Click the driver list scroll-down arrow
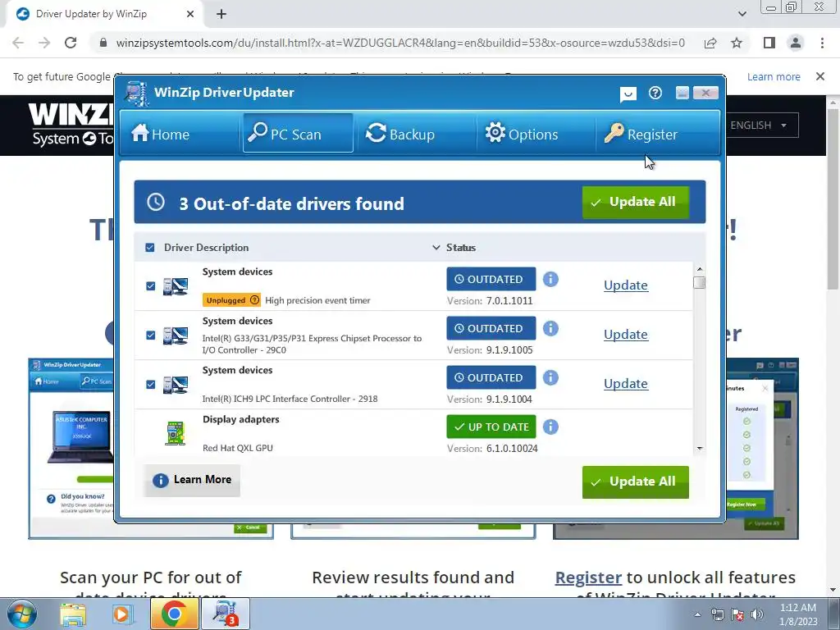The image size is (840, 630). 699,449
